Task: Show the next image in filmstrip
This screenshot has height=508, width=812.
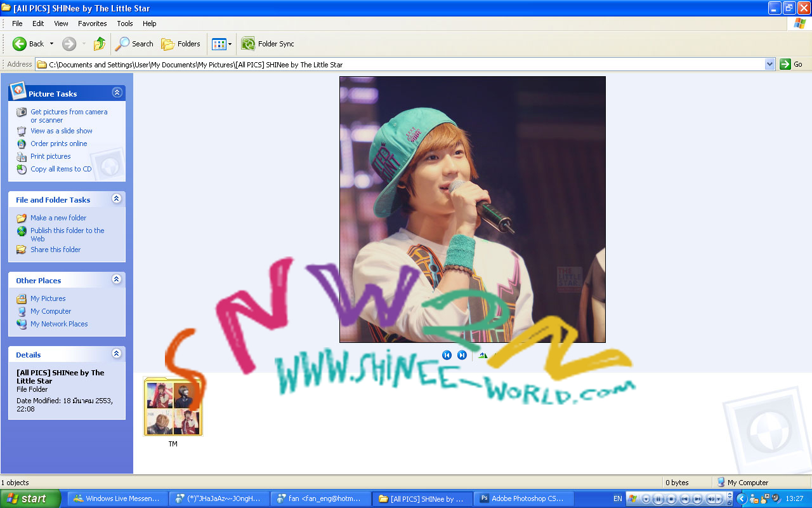Action: click(x=462, y=355)
